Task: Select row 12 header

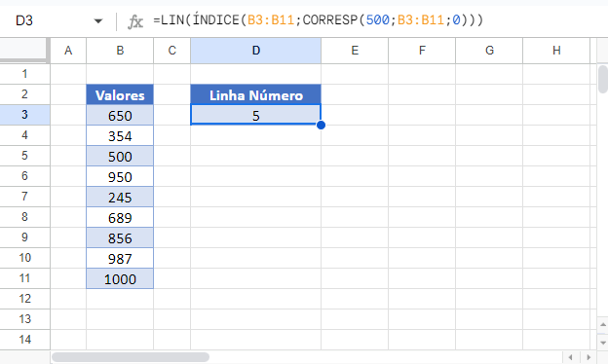Action: (24, 299)
